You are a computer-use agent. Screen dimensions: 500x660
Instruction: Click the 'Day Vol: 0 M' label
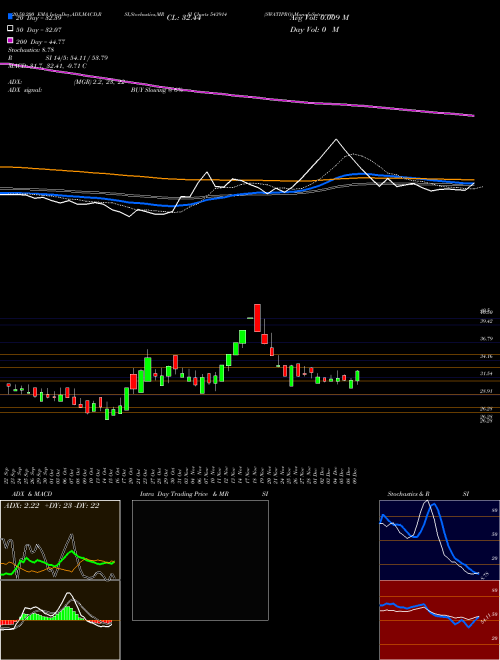[x=314, y=30]
